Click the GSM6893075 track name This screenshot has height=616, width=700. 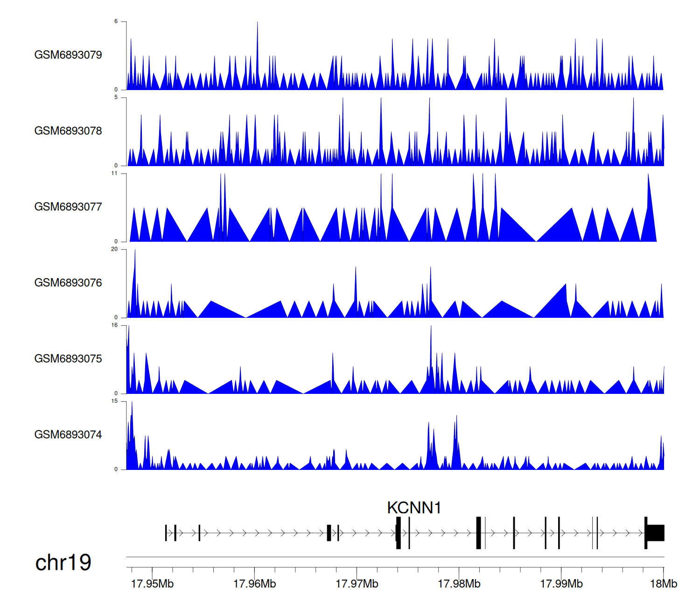68,359
